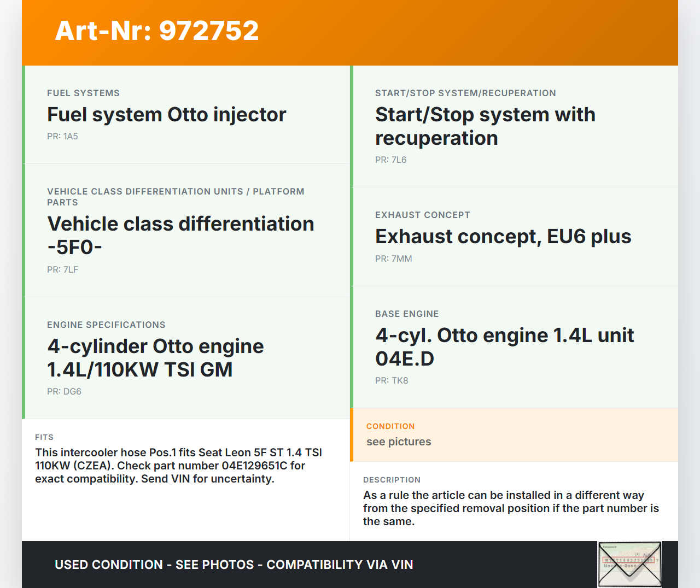Select Start/Stop system with recuperation heading
This screenshot has width=700, height=588.
point(485,126)
